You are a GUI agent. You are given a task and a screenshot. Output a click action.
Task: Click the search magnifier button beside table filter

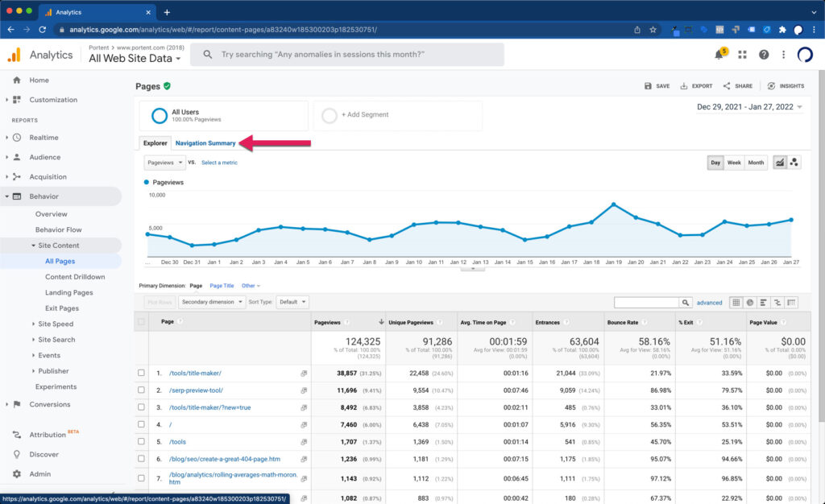coord(686,303)
